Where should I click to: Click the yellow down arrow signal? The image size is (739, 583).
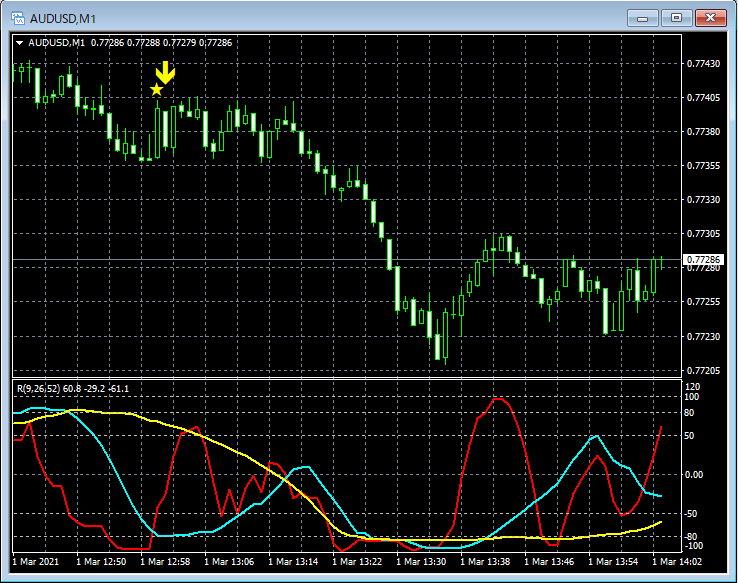click(165, 72)
